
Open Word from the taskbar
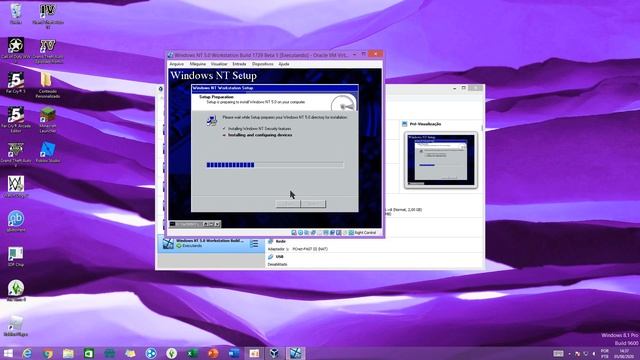point(234,353)
